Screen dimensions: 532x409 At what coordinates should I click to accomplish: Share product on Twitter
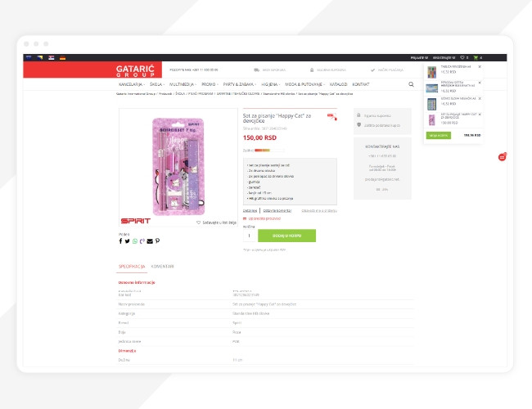(127, 241)
